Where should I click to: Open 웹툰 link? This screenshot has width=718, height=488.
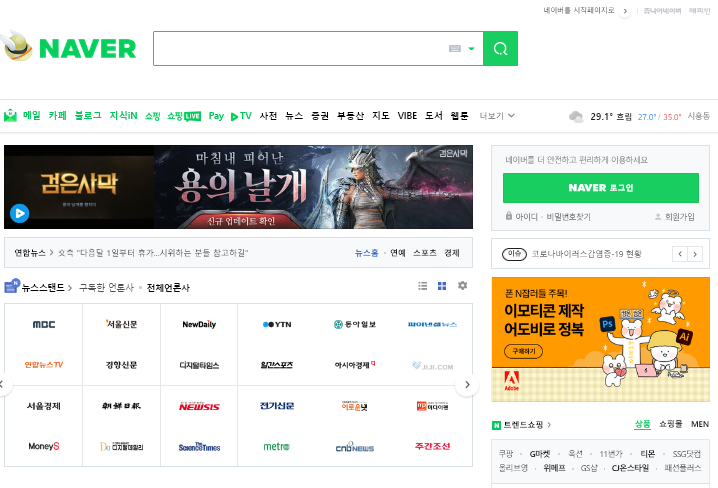point(459,116)
